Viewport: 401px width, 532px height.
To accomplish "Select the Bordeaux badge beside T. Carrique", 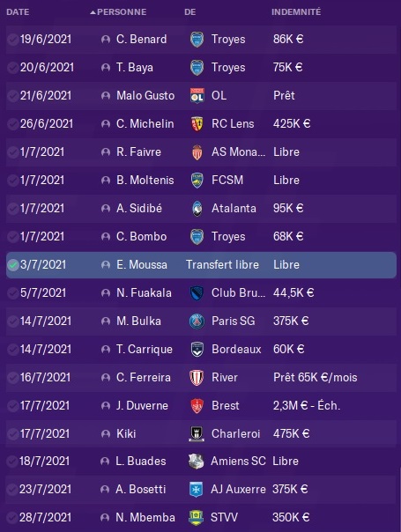I will click(x=197, y=349).
